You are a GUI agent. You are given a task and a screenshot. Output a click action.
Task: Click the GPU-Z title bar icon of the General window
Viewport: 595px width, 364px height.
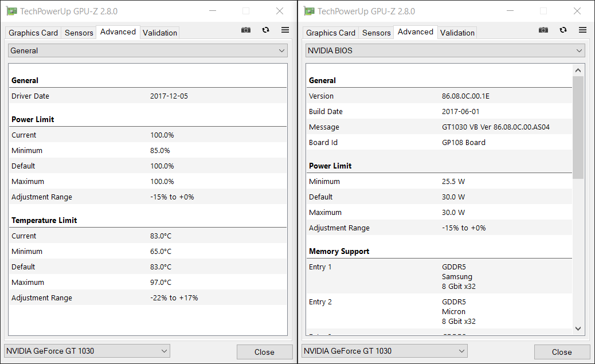[11, 11]
